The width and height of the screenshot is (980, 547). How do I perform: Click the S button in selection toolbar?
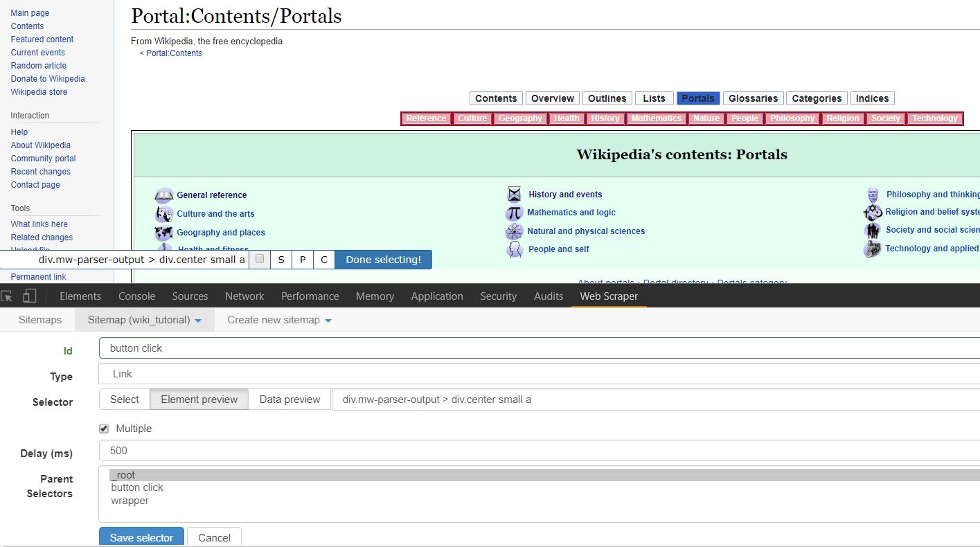(280, 260)
